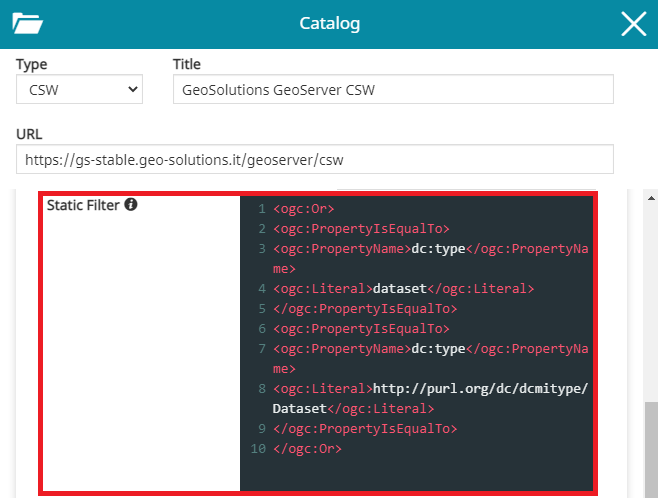This screenshot has width=658, height=498.
Task: Click the purl.org URL literal on line 8
Action: coord(480,389)
